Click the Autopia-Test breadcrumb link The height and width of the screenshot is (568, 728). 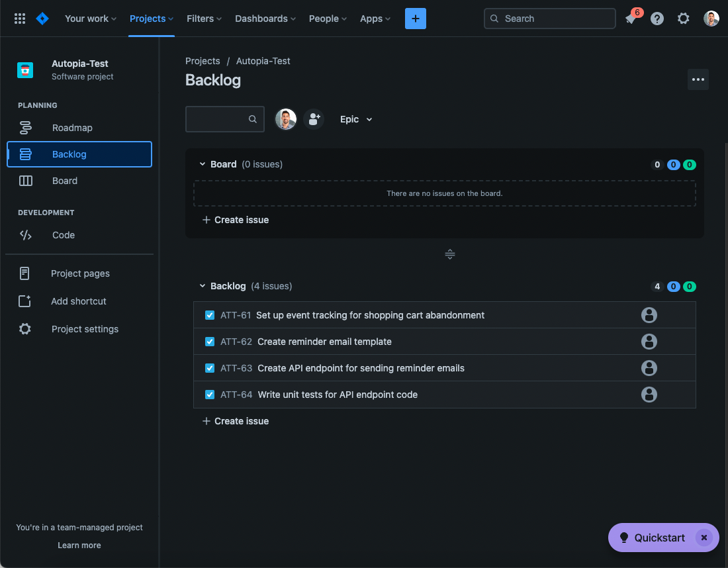[x=263, y=61]
